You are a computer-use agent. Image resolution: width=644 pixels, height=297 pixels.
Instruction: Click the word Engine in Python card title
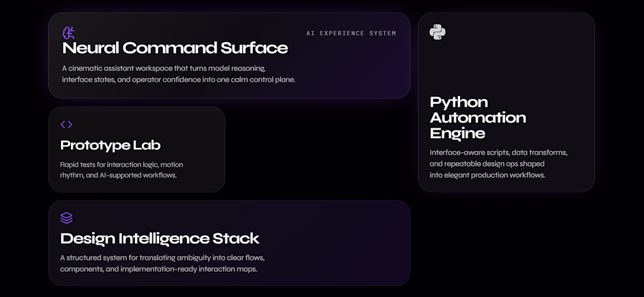(x=458, y=133)
